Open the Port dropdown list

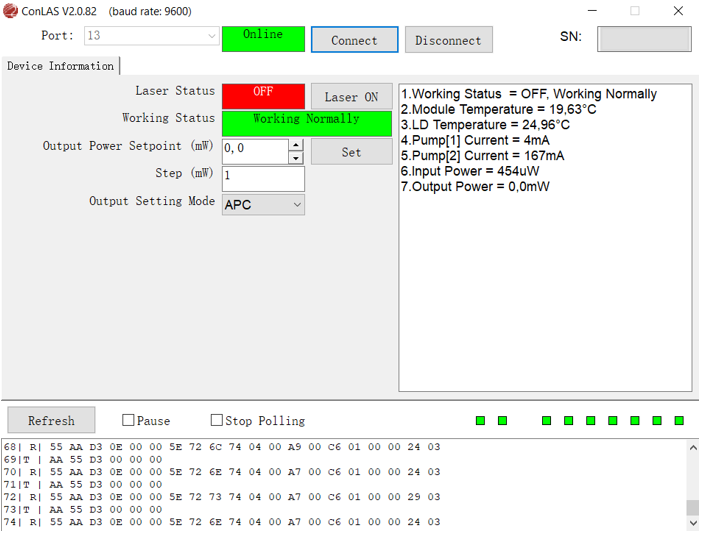point(211,36)
